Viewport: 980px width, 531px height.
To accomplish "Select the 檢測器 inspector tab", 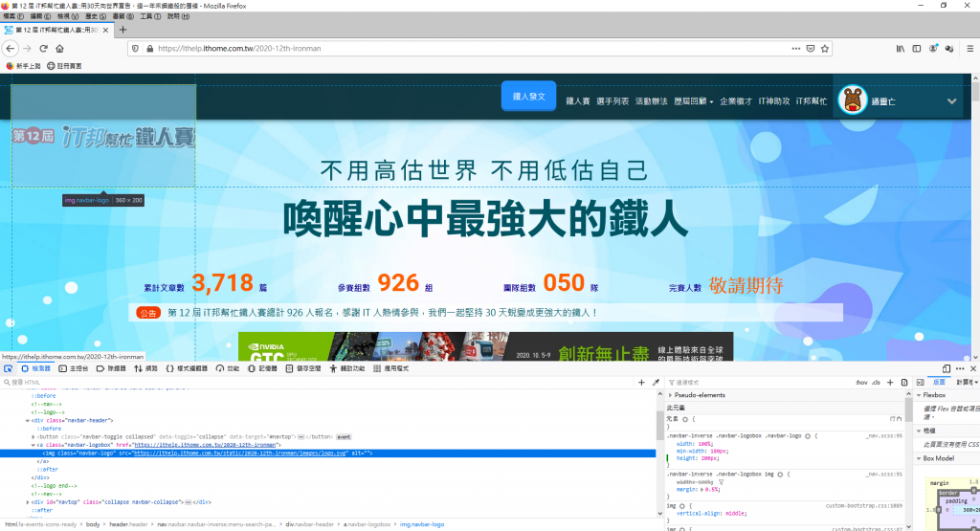I will pos(35,368).
